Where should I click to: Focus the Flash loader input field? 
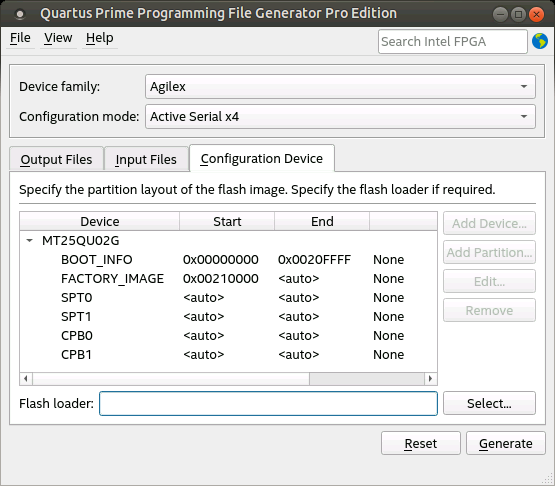click(268, 404)
